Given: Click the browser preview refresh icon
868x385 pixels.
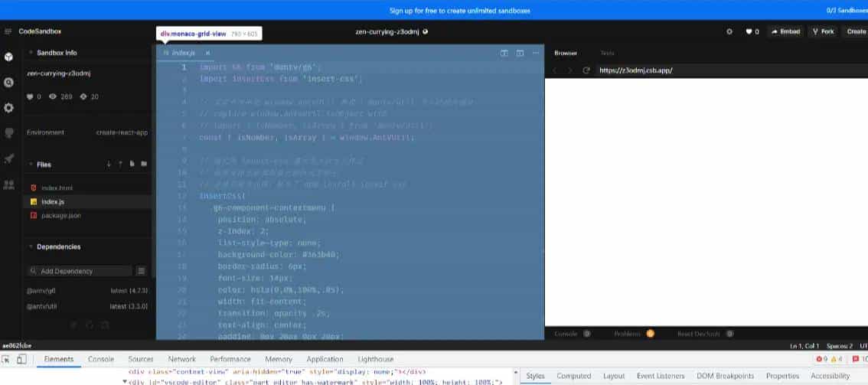Looking at the screenshot, I should (586, 70).
